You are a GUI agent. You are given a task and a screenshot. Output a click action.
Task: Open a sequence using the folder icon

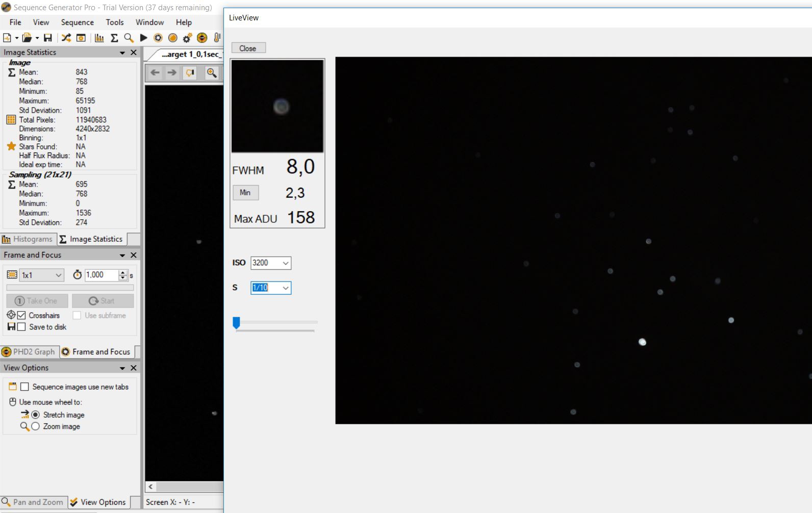click(x=27, y=38)
